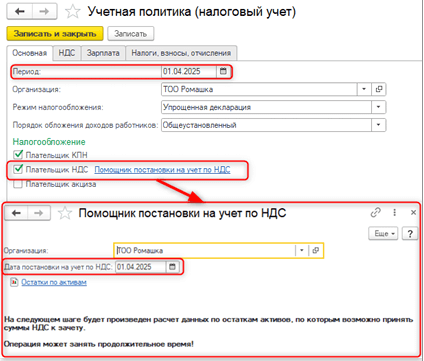Click the Записать и закрыть button
The width and height of the screenshot is (424, 361).
click(x=55, y=34)
